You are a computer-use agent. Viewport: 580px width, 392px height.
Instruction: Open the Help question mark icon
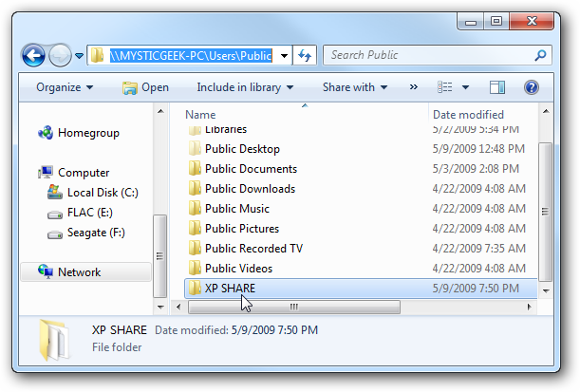tap(532, 87)
